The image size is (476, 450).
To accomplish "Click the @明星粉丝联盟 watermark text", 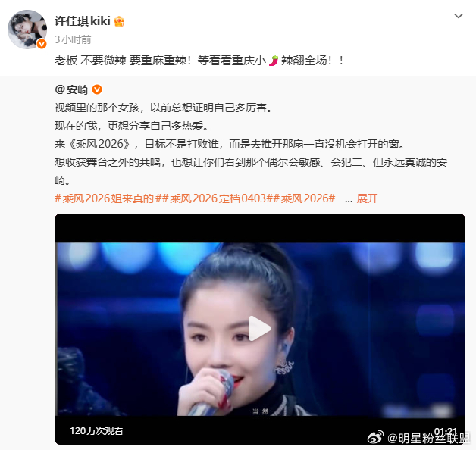I will pyautogui.click(x=428, y=439).
